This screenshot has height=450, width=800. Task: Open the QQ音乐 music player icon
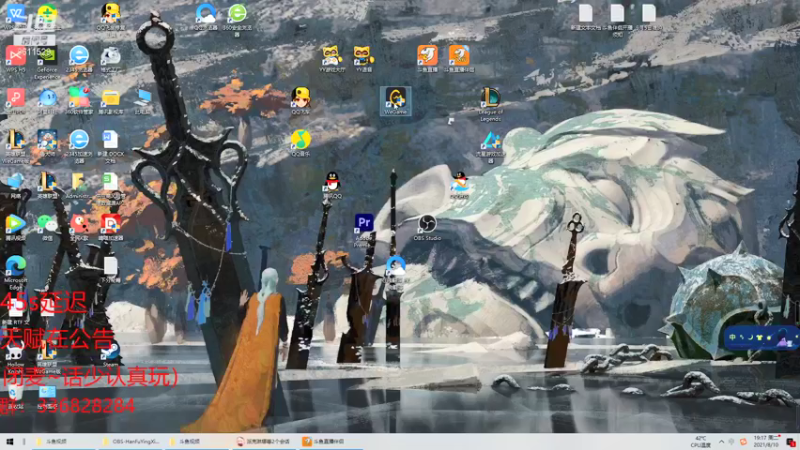pyautogui.click(x=301, y=143)
